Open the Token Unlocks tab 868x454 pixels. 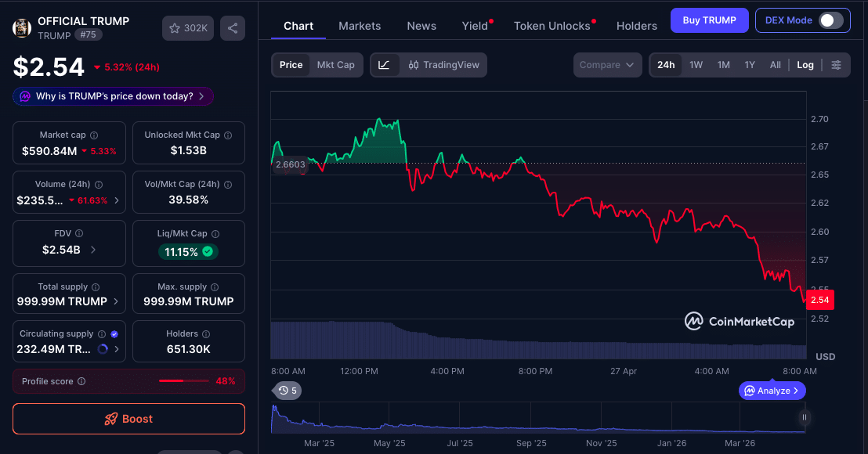tap(552, 25)
